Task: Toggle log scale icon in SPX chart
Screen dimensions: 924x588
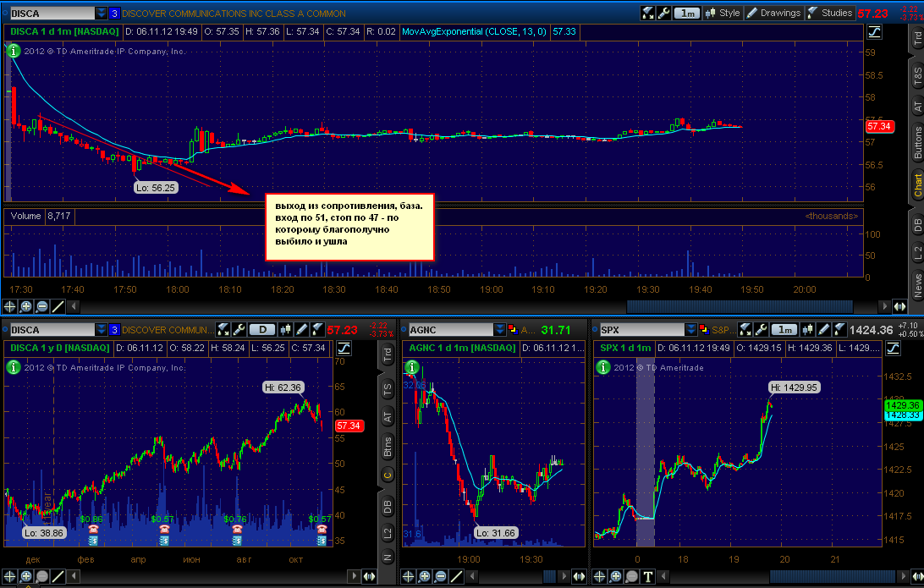Action: (x=894, y=349)
